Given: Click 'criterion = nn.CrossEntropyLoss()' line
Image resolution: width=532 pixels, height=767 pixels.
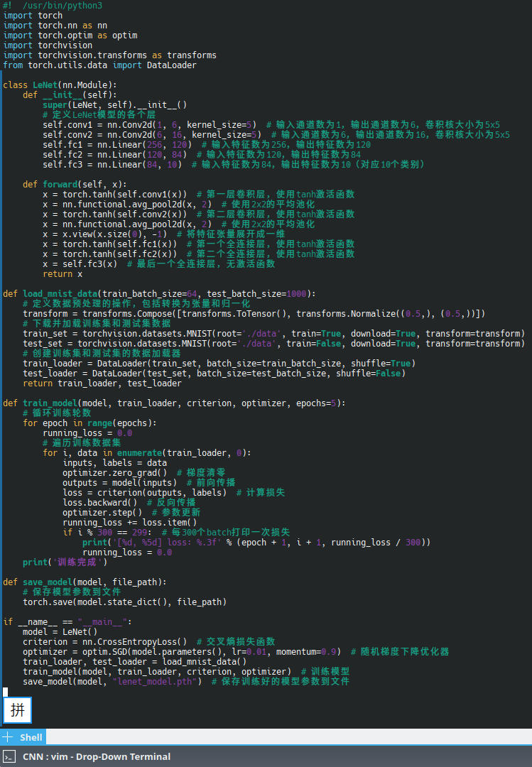Looking at the screenshot, I should [149, 642].
